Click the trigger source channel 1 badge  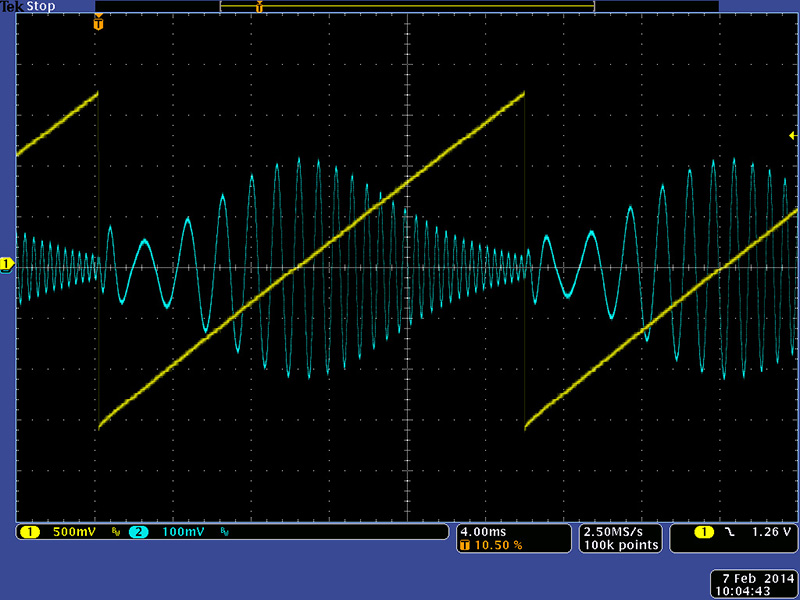click(x=705, y=532)
